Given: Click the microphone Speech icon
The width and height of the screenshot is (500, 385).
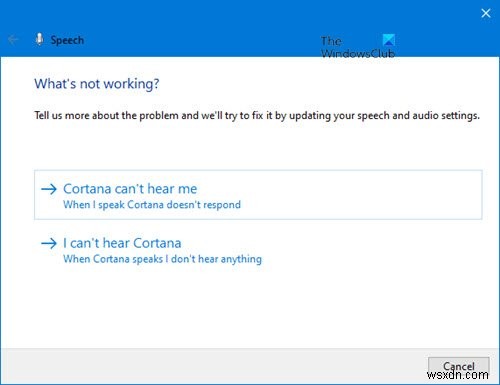Looking at the screenshot, I should pos(39,39).
